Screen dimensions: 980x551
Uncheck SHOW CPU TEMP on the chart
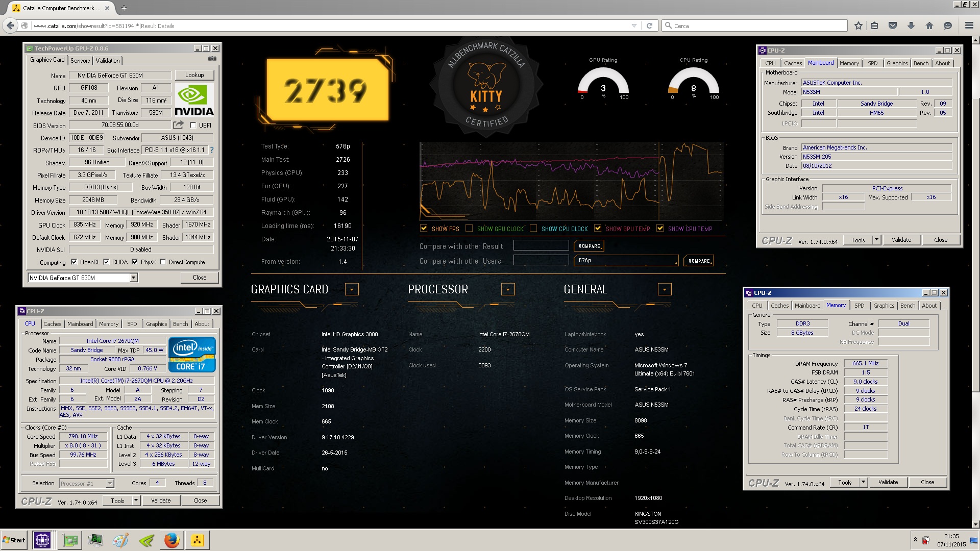point(660,229)
